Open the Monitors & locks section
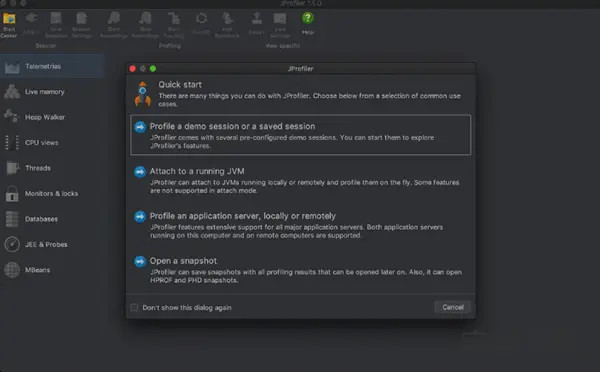The width and height of the screenshot is (600, 372). pos(52,194)
